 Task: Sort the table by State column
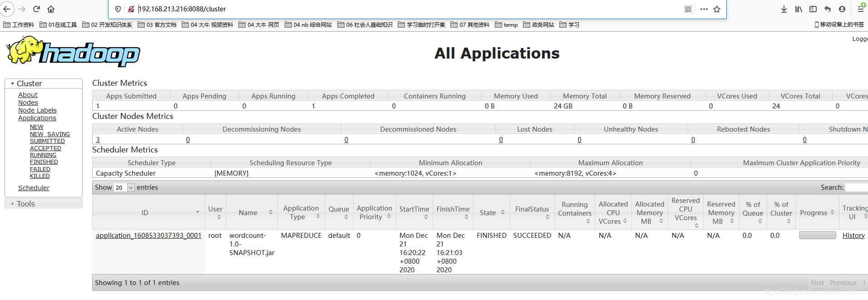[492, 212]
